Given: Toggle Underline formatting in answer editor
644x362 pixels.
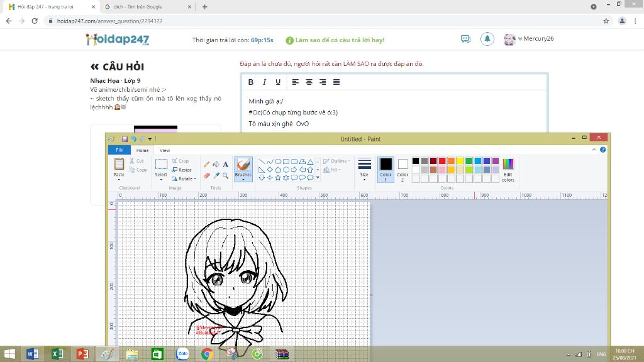Looking at the screenshot, I should click(x=278, y=82).
